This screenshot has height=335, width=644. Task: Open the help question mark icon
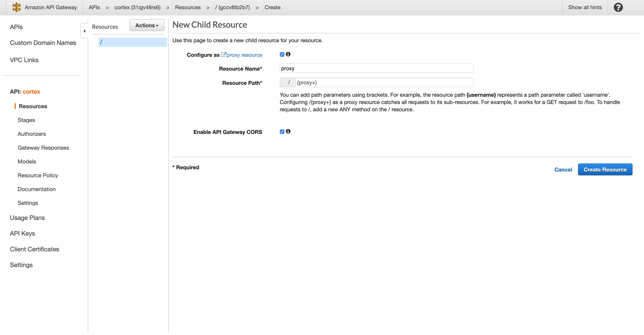618,7
